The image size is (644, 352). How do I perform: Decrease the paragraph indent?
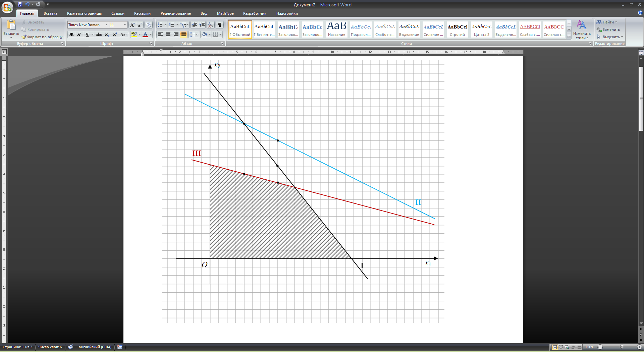tap(195, 25)
